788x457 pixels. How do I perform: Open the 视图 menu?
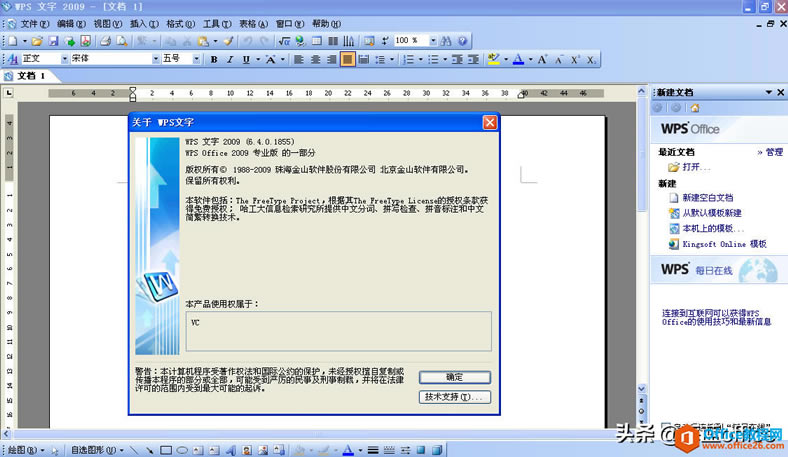pos(108,24)
